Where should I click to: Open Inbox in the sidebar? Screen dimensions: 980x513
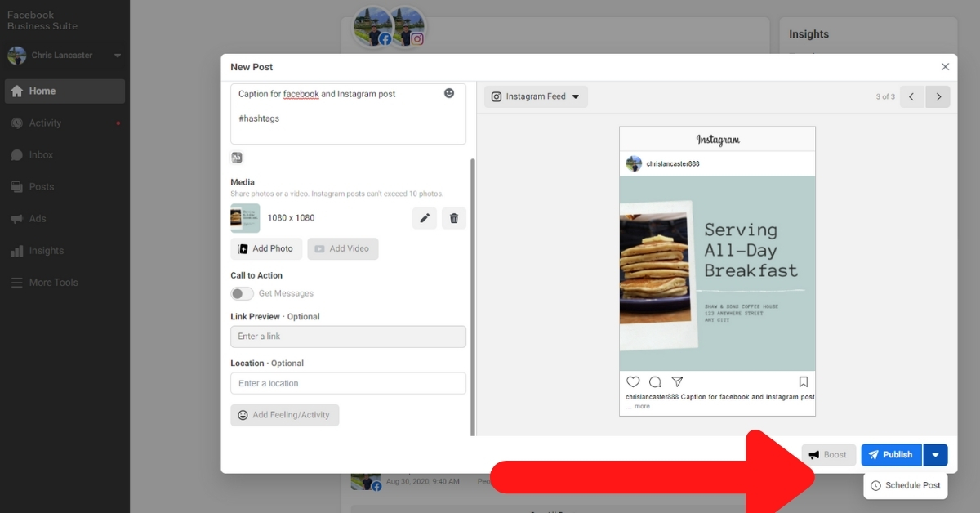65,154
